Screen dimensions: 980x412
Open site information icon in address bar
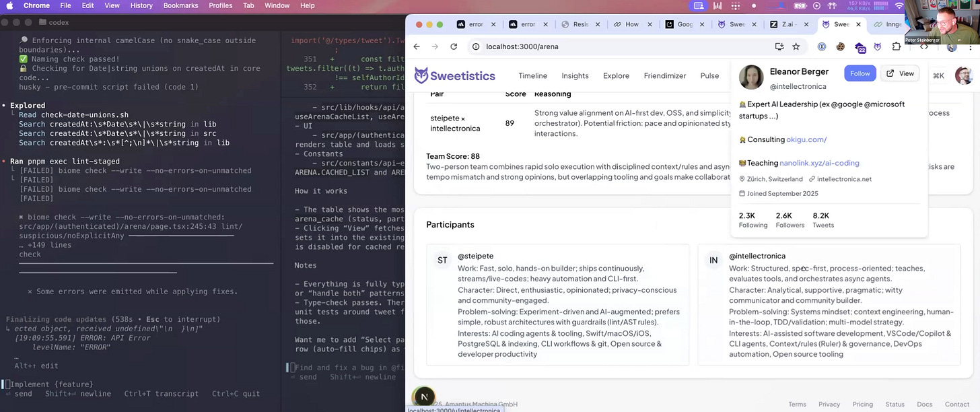[x=476, y=46]
